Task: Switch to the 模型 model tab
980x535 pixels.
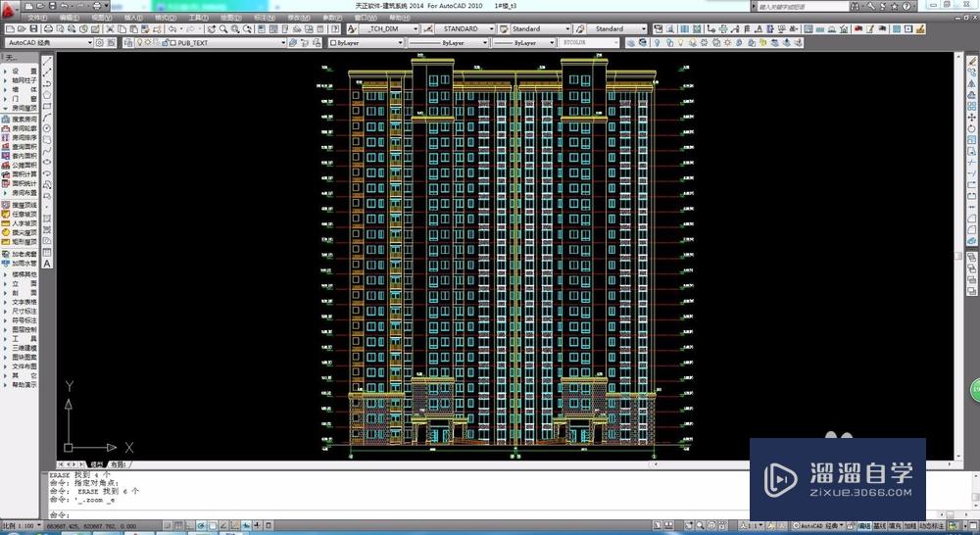Action: pyautogui.click(x=96, y=464)
